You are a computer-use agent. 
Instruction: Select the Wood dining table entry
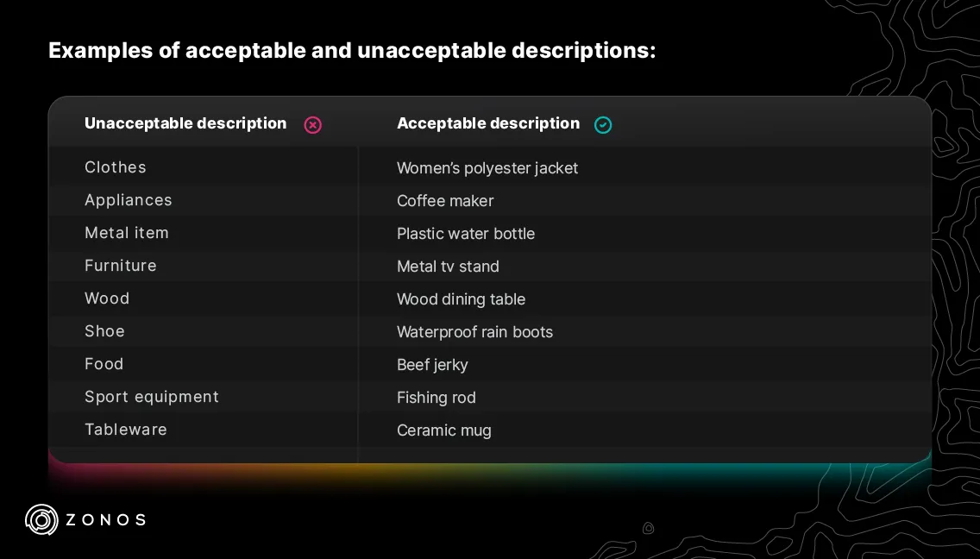(461, 299)
